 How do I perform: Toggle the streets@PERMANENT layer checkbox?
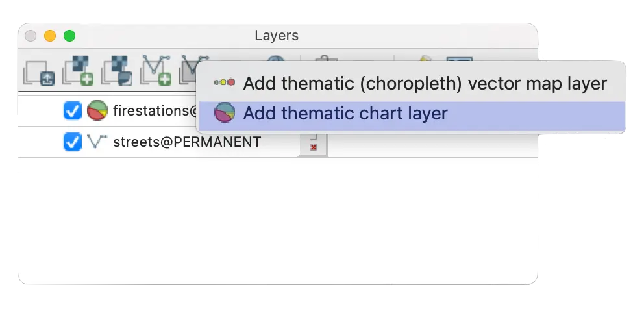(x=72, y=142)
